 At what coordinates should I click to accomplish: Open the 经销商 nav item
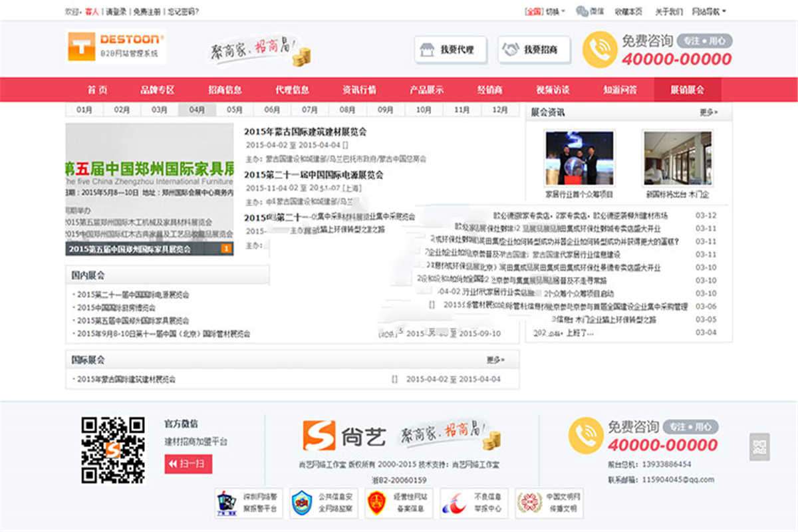[x=489, y=90]
